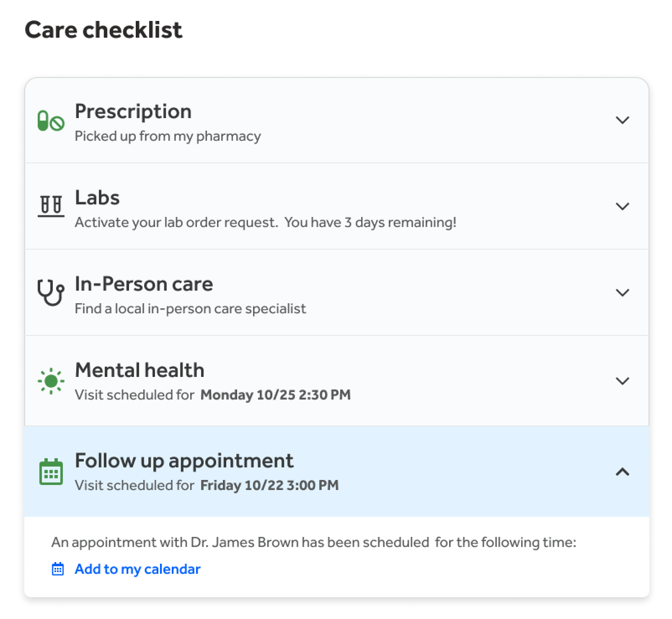Click the Care checklist heading
Image resolution: width=672 pixels, height=619 pixels.
click(x=104, y=29)
